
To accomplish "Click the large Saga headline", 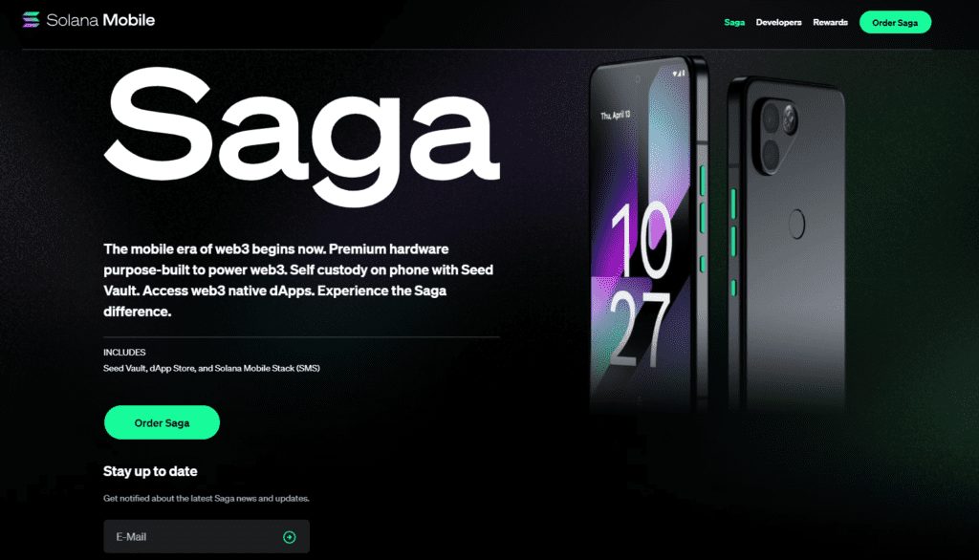I will click(x=301, y=136).
